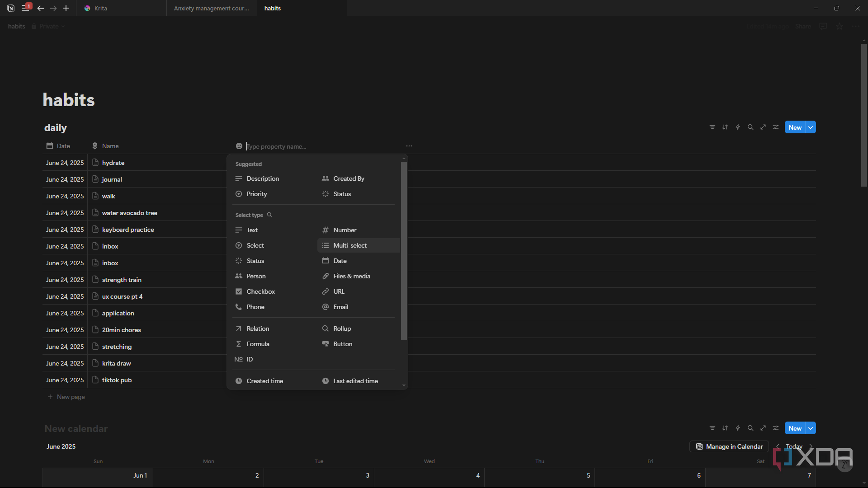The image size is (868, 488).
Task: Expand the daily New button dropdown arrow
Action: tap(811, 127)
